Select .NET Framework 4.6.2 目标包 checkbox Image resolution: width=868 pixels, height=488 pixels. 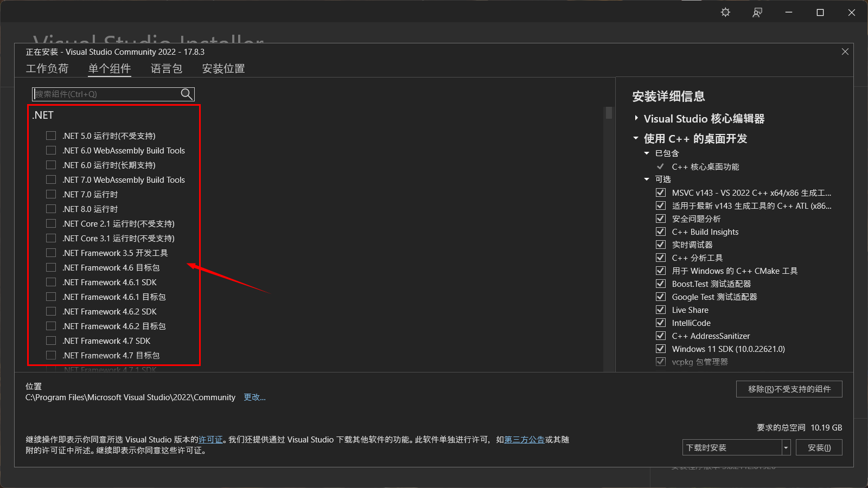(51, 326)
